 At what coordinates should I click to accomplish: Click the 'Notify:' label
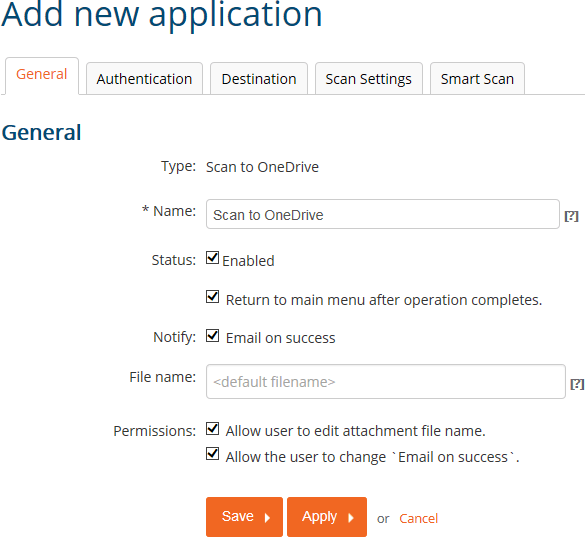pos(175,337)
